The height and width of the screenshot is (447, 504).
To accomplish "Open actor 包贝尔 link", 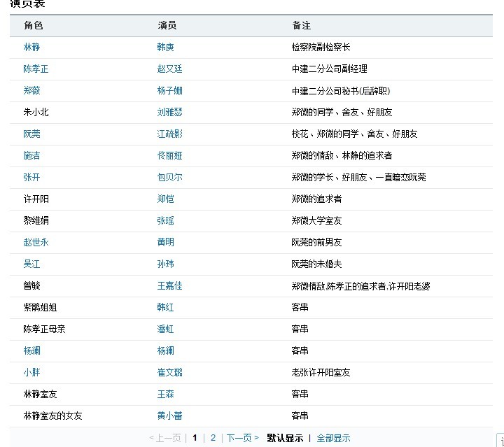I will click(x=169, y=177).
